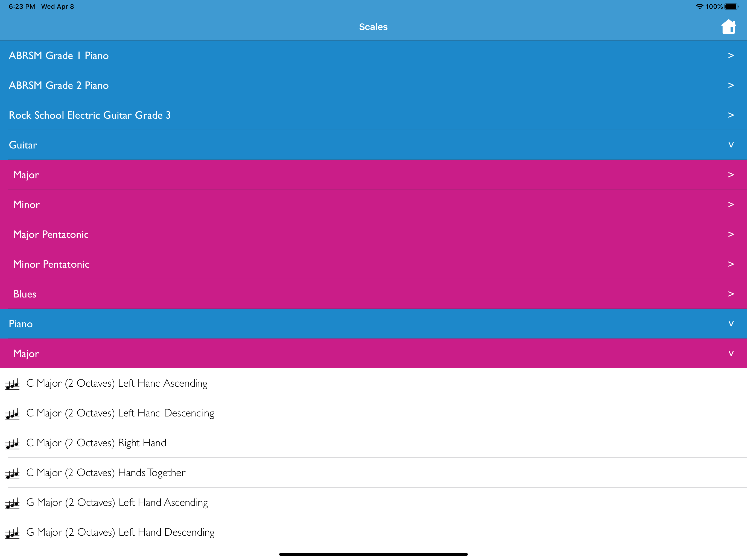Expand Minor Pentatonic scales
The width and height of the screenshot is (747, 560).
(x=373, y=264)
